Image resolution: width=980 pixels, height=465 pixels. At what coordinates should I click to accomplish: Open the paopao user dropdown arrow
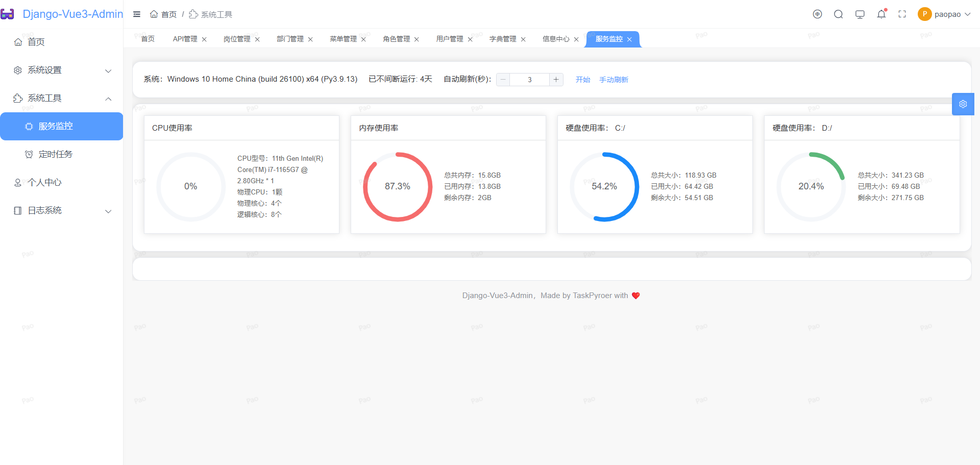point(967,14)
